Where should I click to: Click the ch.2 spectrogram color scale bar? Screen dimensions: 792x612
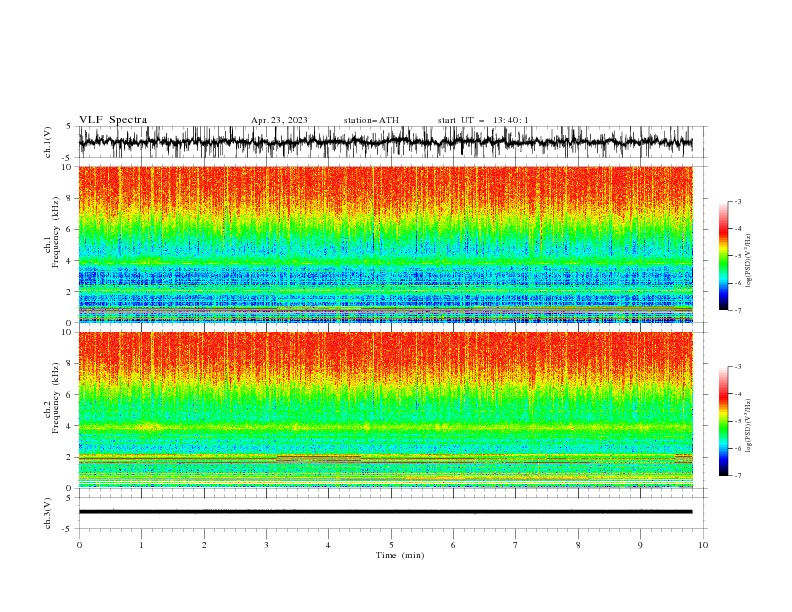(x=723, y=421)
